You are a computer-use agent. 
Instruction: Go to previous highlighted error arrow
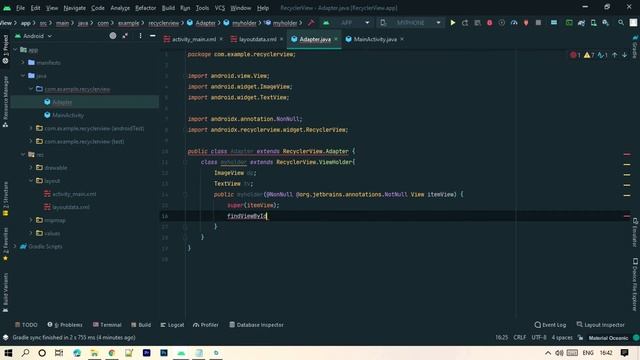click(x=615, y=55)
